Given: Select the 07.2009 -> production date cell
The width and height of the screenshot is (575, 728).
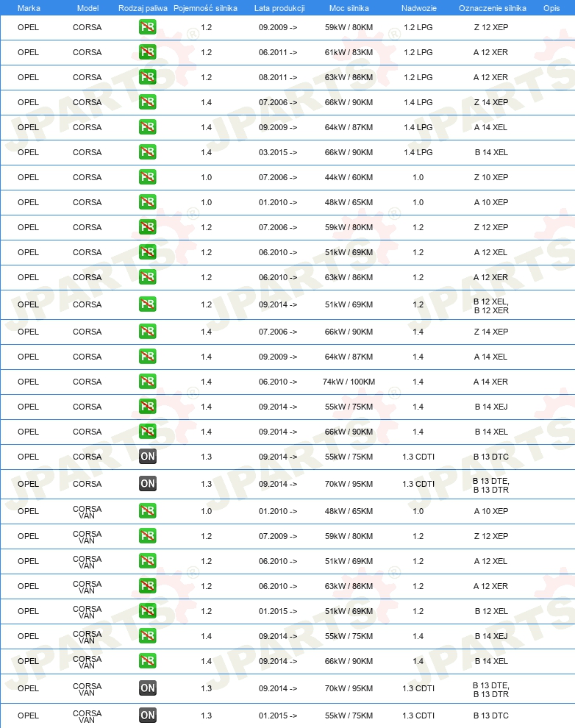Looking at the screenshot, I should 278,536.
